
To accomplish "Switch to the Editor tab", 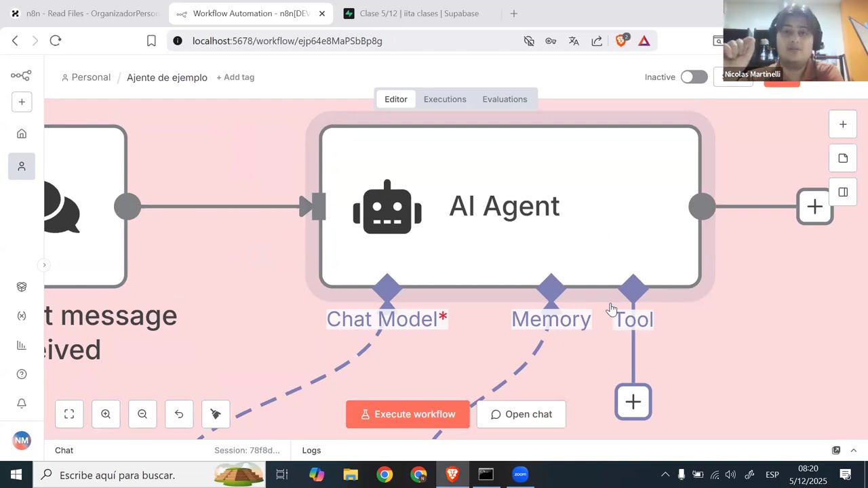I will [396, 99].
